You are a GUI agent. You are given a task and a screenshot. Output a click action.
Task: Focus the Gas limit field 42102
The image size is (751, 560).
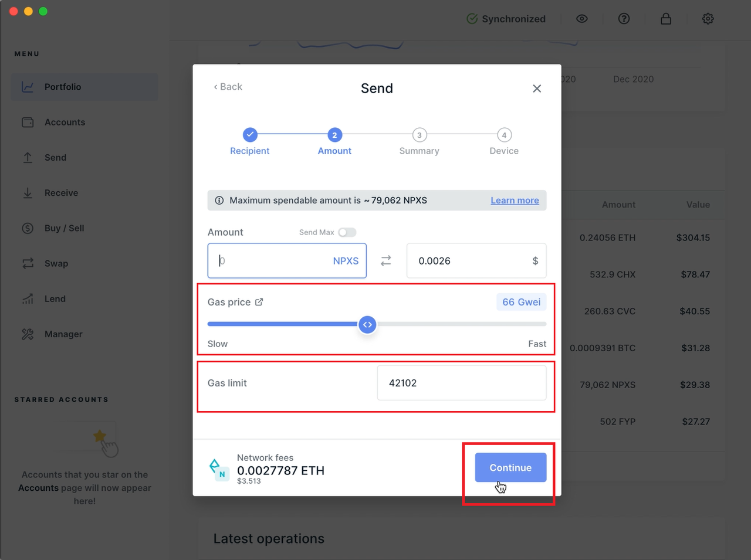pyautogui.click(x=462, y=383)
